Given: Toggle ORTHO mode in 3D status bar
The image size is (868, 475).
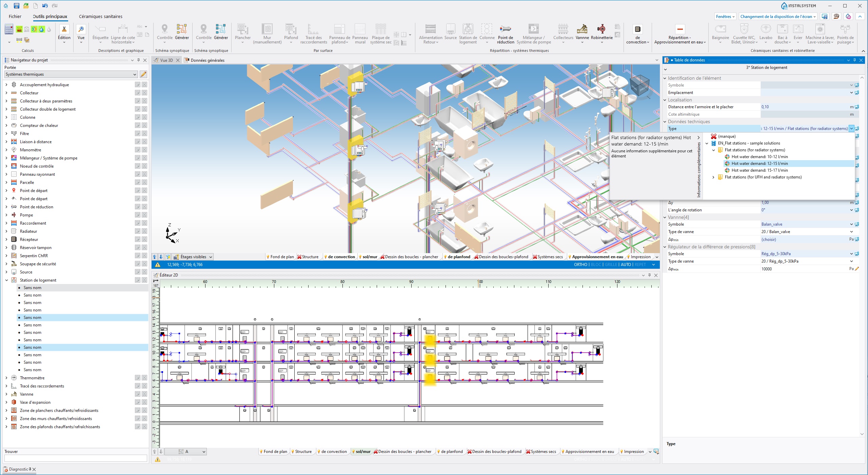Looking at the screenshot, I should coord(580,265).
